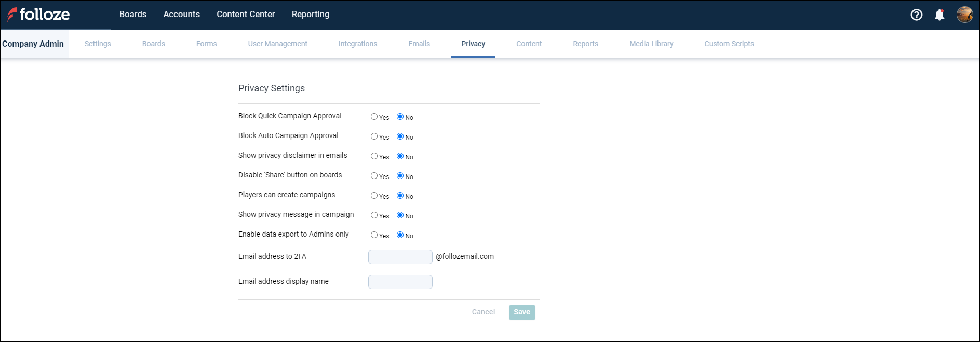Select Yes for Show privacy disclaimer in emails
Image resolution: width=980 pixels, height=342 pixels.
(x=374, y=156)
